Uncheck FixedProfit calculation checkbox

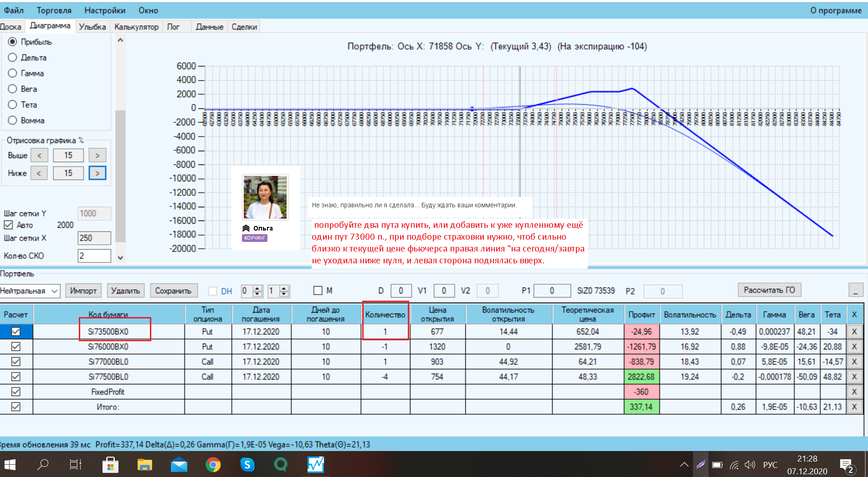(16, 392)
